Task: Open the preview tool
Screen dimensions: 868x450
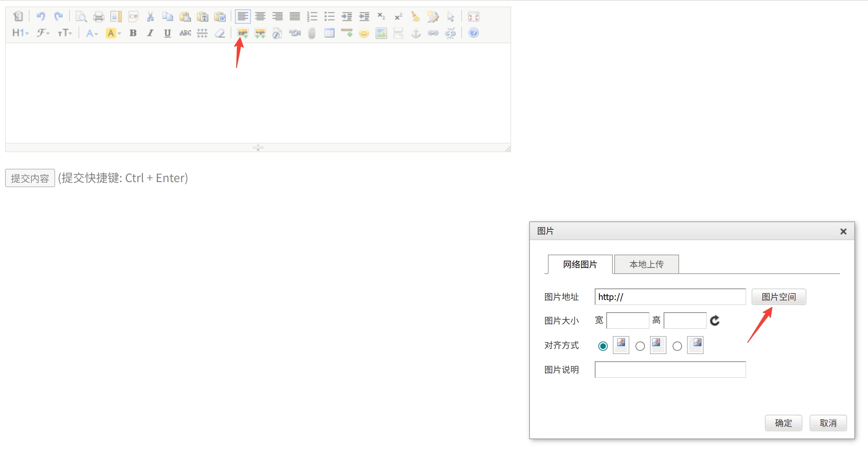Action: [x=81, y=17]
